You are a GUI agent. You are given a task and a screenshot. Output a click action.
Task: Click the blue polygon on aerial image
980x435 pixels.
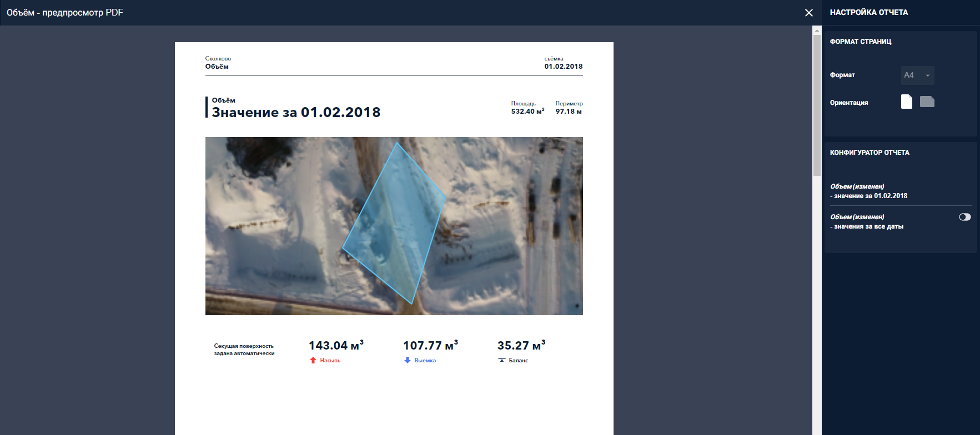point(394,222)
